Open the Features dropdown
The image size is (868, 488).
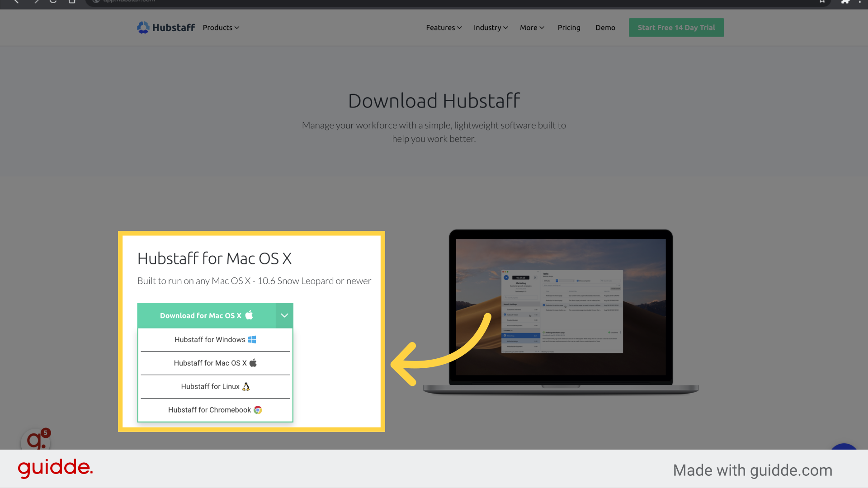(443, 28)
